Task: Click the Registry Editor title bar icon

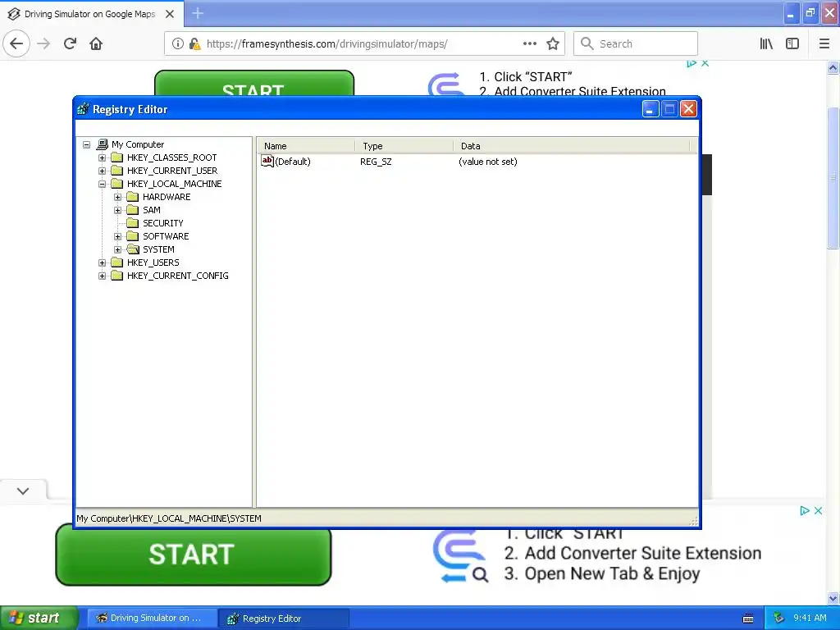Action: [83, 109]
